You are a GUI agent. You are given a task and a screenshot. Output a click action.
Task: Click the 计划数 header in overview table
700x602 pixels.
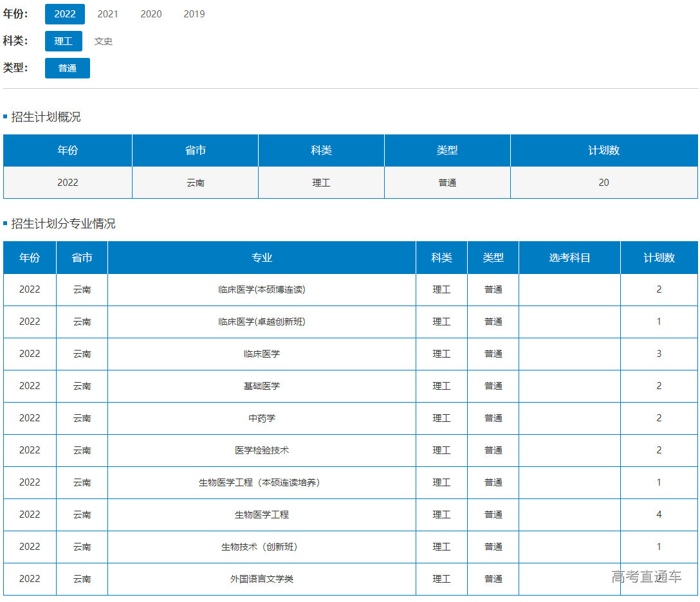pyautogui.click(x=603, y=150)
